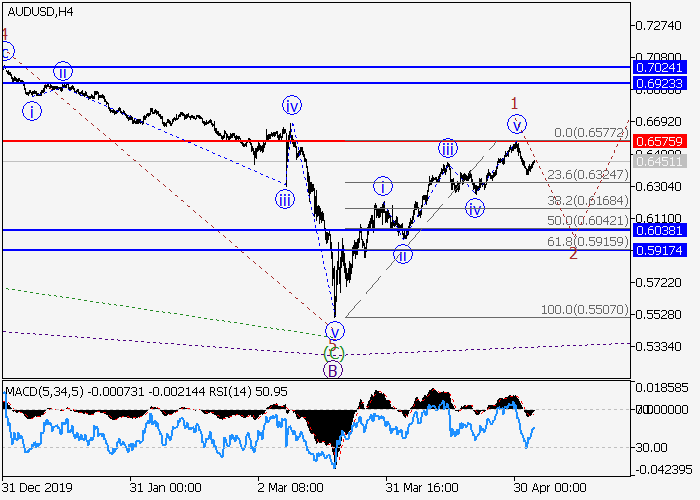
Task: Click the red wave 2 label
Action: pyautogui.click(x=573, y=254)
